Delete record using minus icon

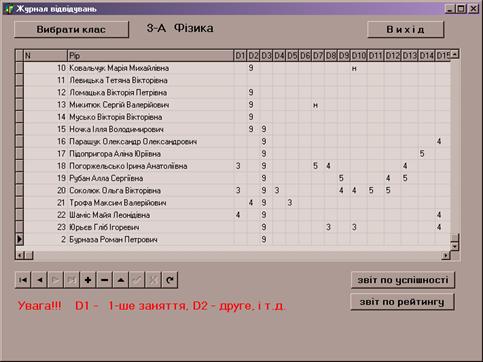(x=104, y=280)
